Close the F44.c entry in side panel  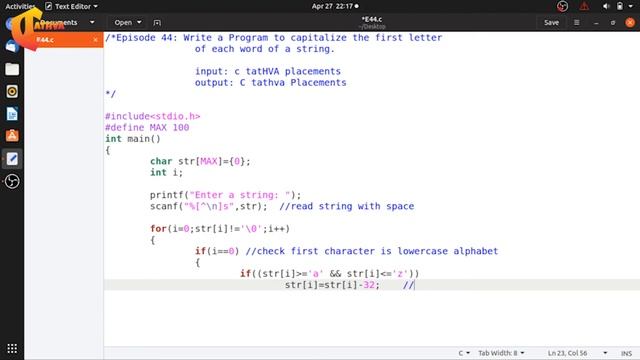click(x=95, y=40)
